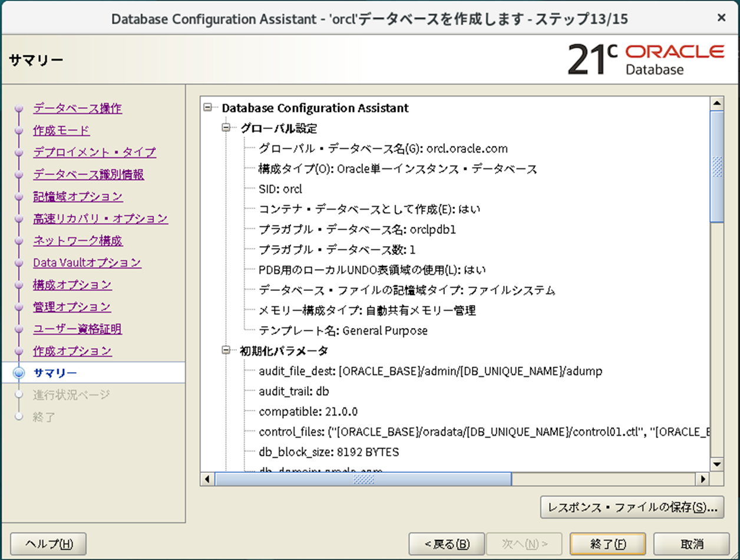Open the 作成オプション step
Viewport: 740px width, 560px height.
(72, 351)
